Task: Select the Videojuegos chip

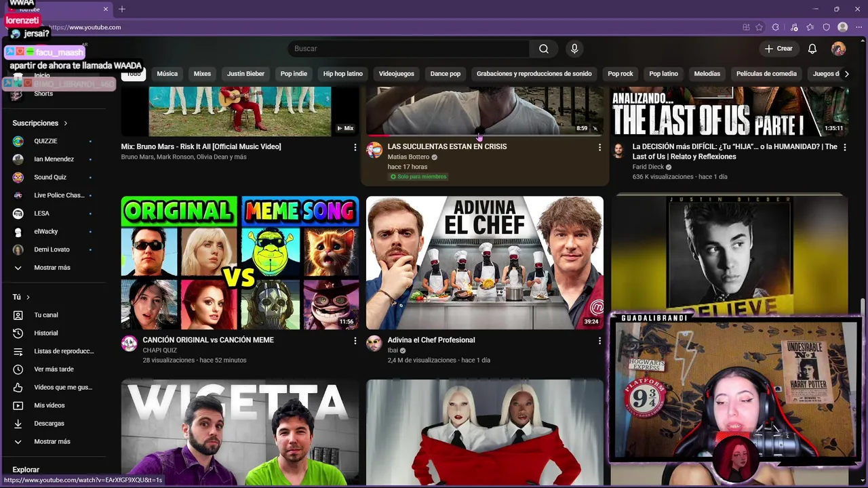Action: click(396, 74)
